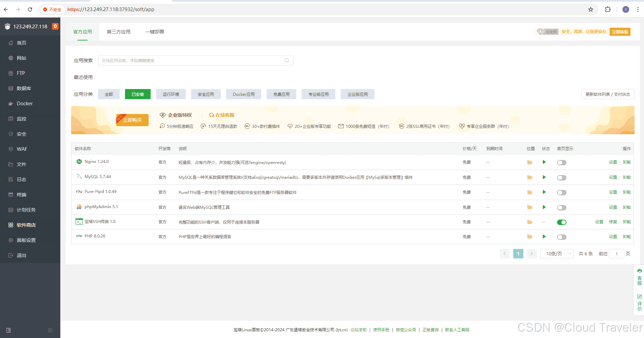Click the next page chevron in pagination
This screenshot has width=644, height=338.
click(531, 253)
